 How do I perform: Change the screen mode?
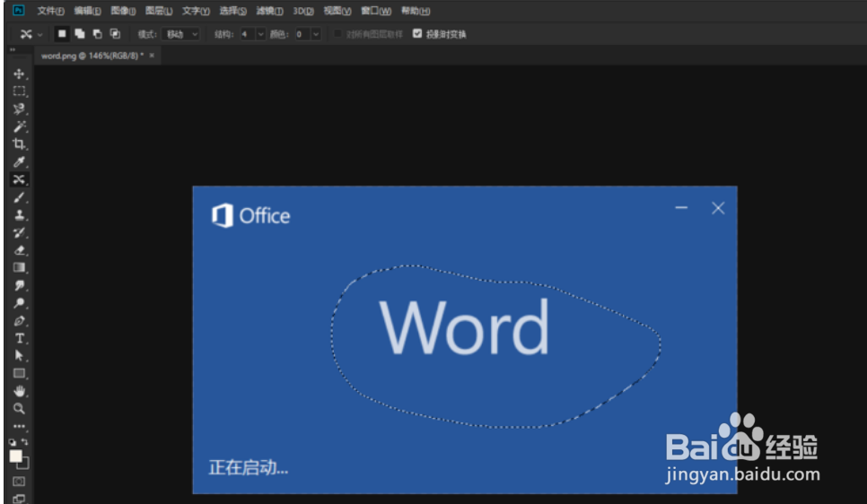(19, 499)
